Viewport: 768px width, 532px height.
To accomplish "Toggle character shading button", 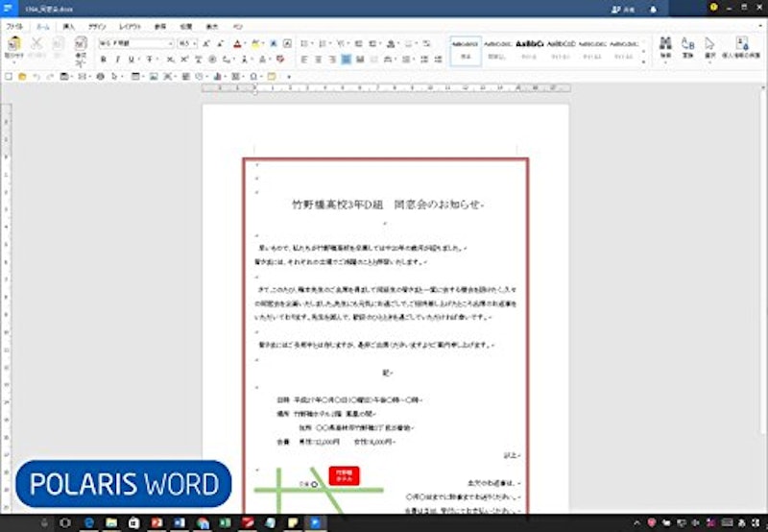I will (274, 43).
